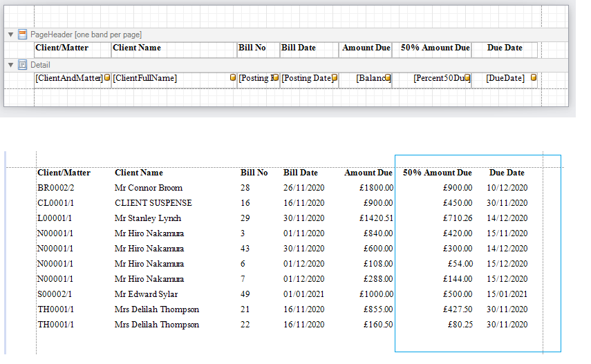This screenshot has height=364, width=591.
Task: Click the S00002/1 cell in preview
Action: coord(55,294)
